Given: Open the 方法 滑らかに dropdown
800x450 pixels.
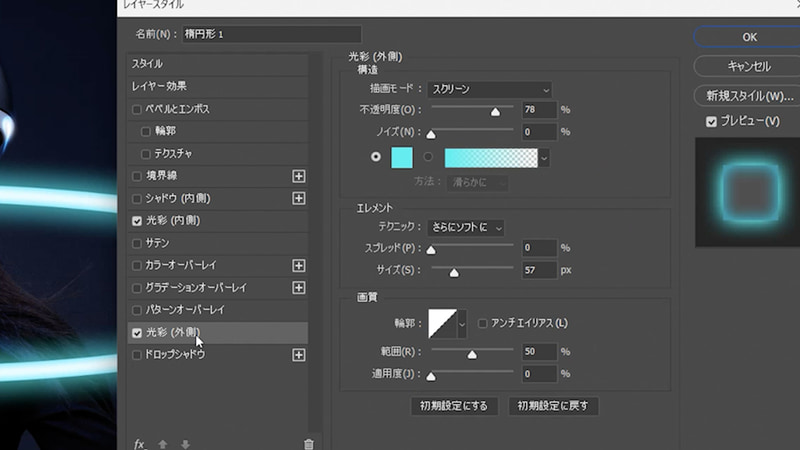Looking at the screenshot, I should coord(478,183).
